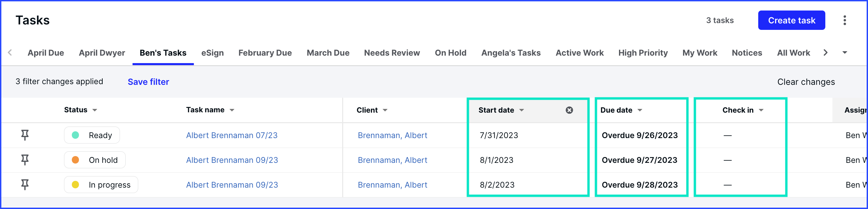Screen dimensions: 868x209
Task: Switch to the High Priority tab
Action: (643, 53)
